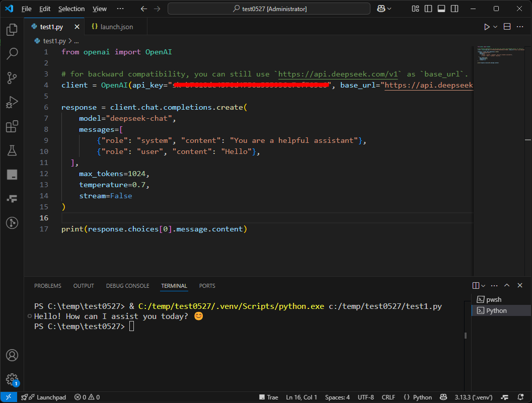Change encoding via UTF-8 indicator

point(366,397)
